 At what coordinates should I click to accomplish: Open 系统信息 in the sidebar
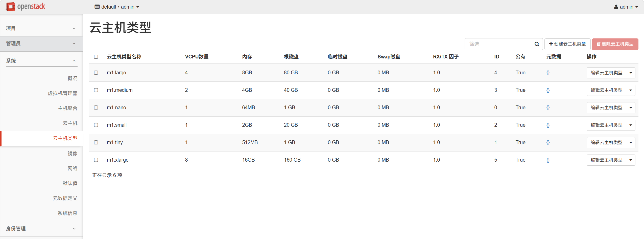pyautogui.click(x=67, y=213)
